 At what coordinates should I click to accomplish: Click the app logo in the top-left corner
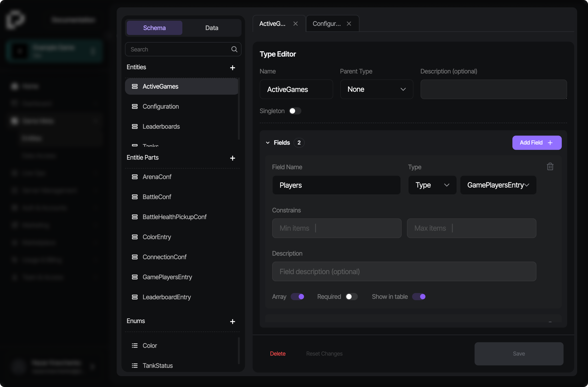pos(15,20)
